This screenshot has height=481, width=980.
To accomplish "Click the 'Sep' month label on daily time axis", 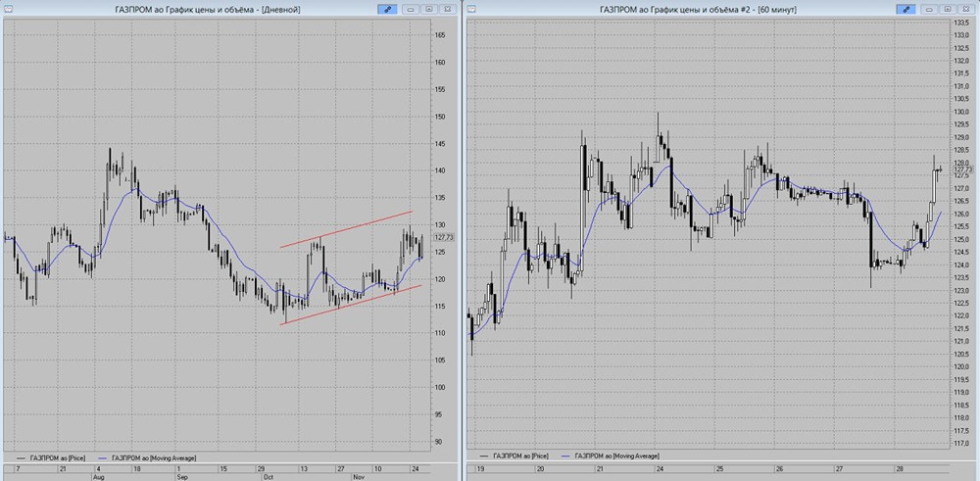I will (x=182, y=476).
